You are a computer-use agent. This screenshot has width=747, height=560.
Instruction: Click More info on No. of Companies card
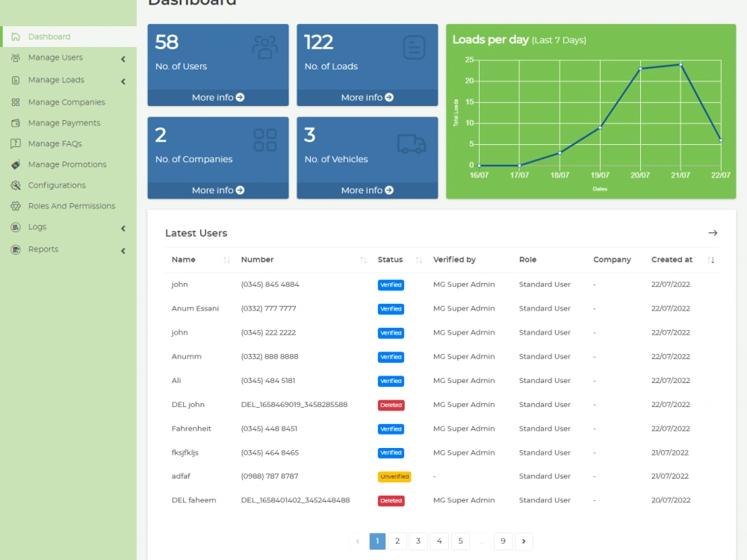[x=217, y=190]
